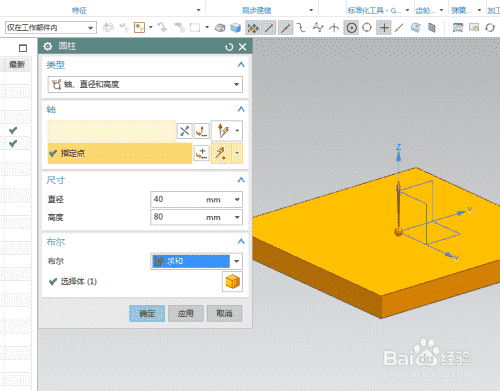Toggle the Point on Curve snap icon
500x391 pixels.
pos(399,28)
